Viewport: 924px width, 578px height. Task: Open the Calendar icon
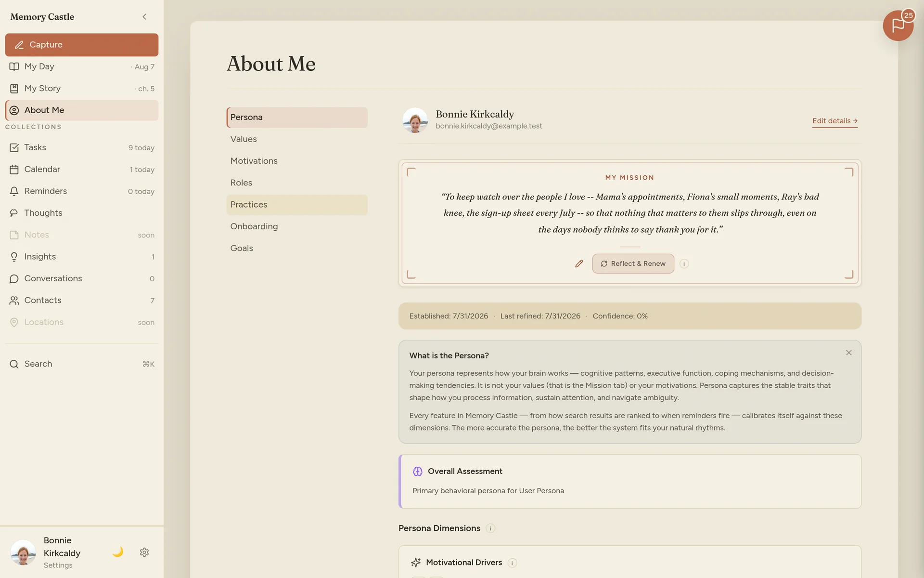(x=14, y=170)
